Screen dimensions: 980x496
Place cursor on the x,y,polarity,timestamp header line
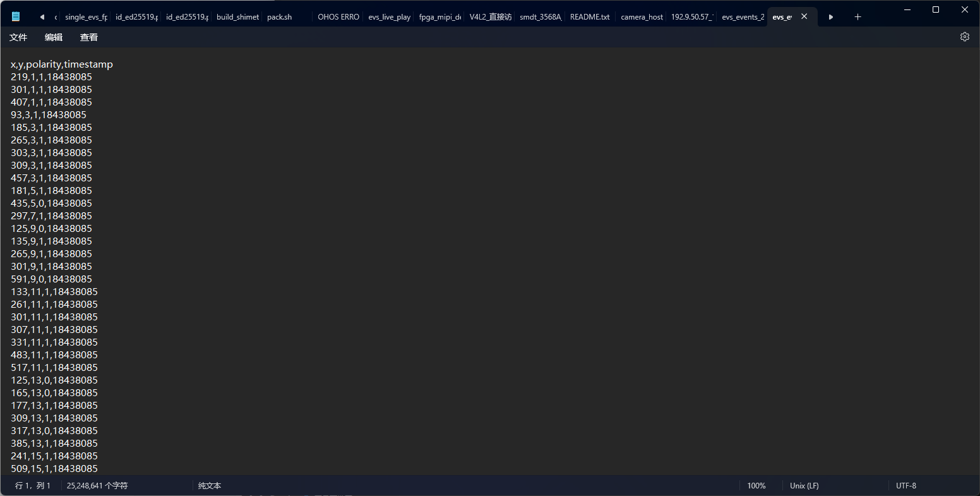[x=62, y=64]
